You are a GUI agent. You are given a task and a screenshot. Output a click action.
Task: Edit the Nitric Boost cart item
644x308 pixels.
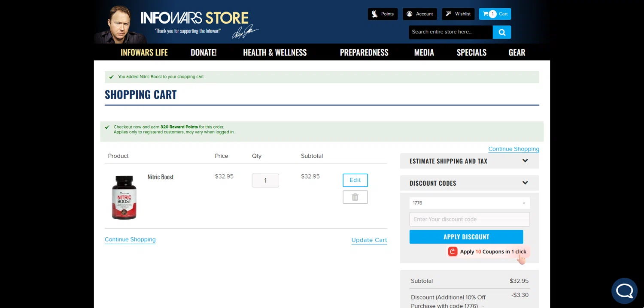tap(355, 180)
